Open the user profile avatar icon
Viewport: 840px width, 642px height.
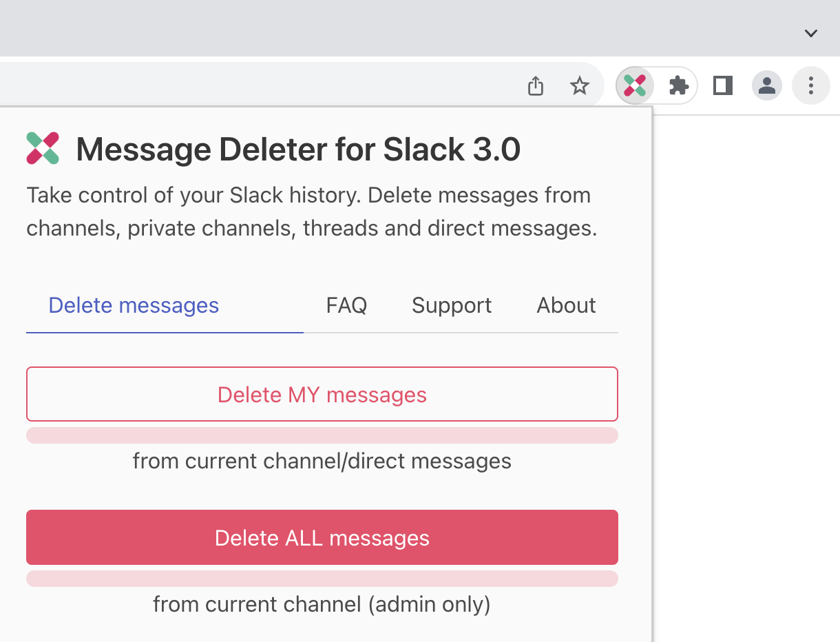(766, 86)
